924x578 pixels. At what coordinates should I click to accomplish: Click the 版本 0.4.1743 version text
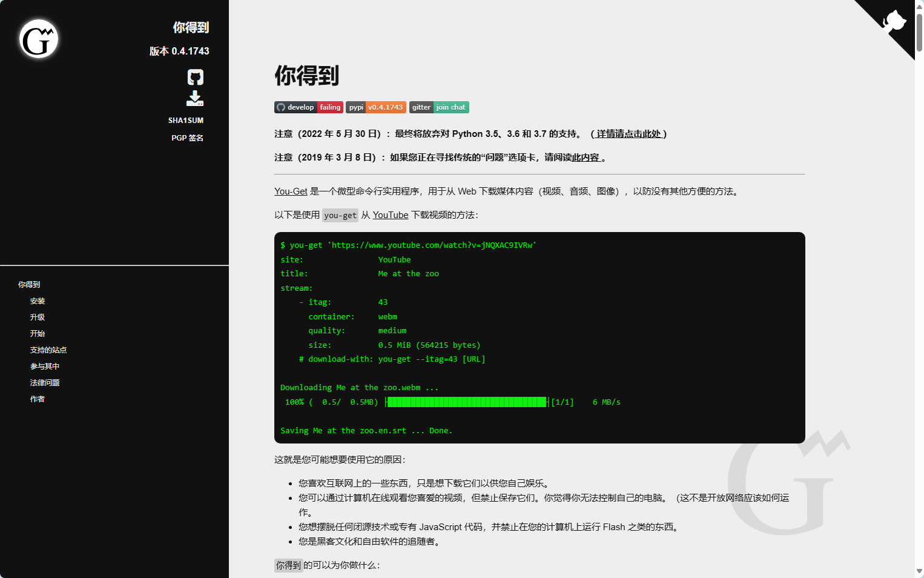179,51
